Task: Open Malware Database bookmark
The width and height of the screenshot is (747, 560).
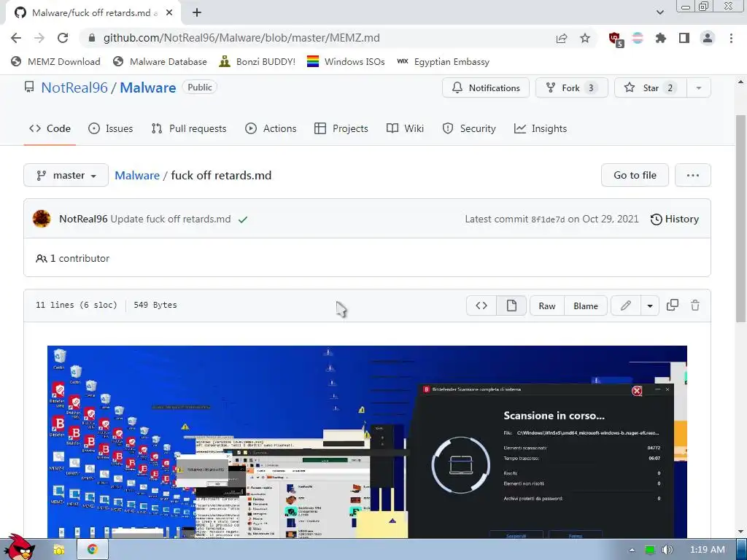Action: (160, 62)
